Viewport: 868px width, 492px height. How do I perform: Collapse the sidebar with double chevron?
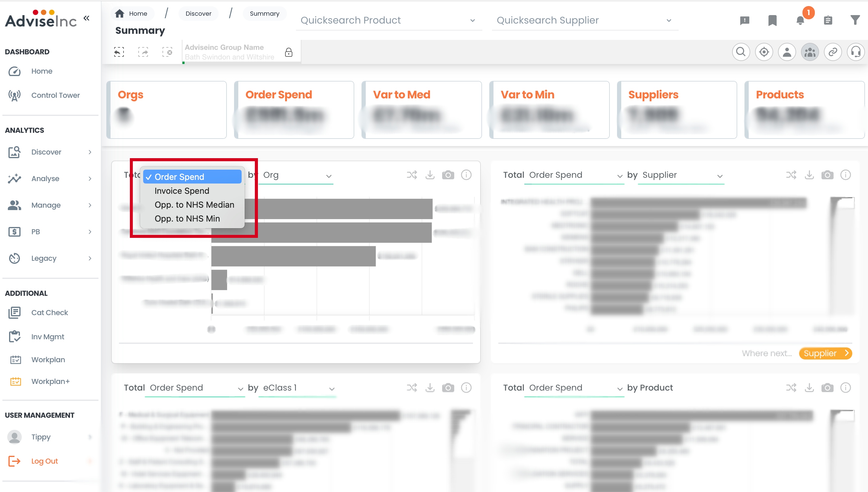87,18
